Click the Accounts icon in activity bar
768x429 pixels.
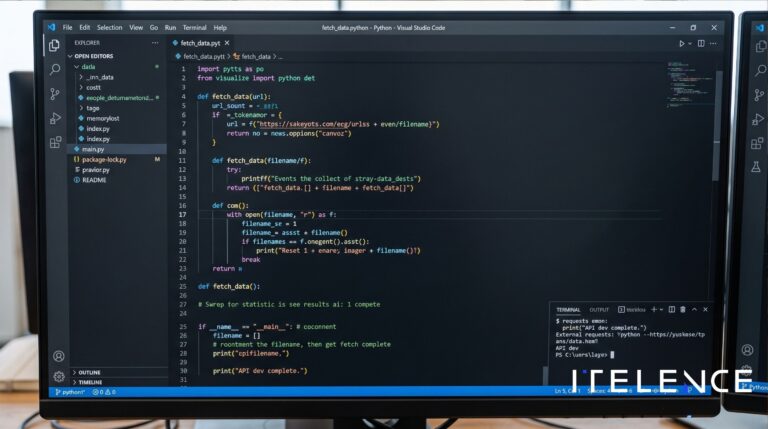pyautogui.click(x=58, y=356)
